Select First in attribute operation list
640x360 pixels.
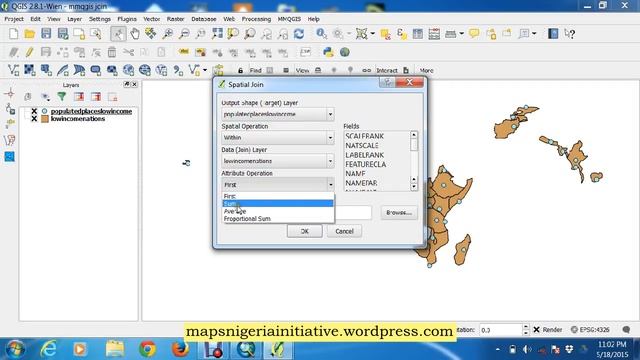tap(278, 196)
